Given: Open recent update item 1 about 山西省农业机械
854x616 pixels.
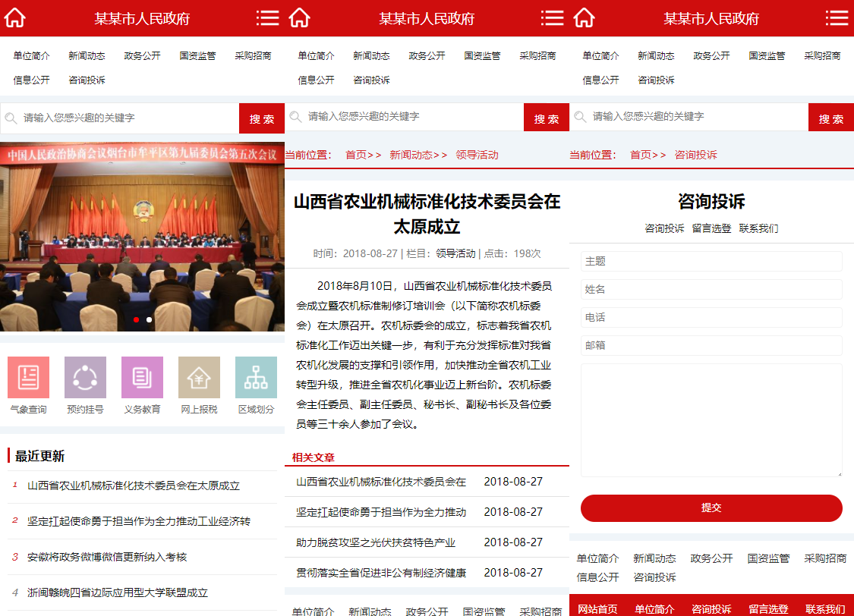Looking at the screenshot, I should coord(134,486).
